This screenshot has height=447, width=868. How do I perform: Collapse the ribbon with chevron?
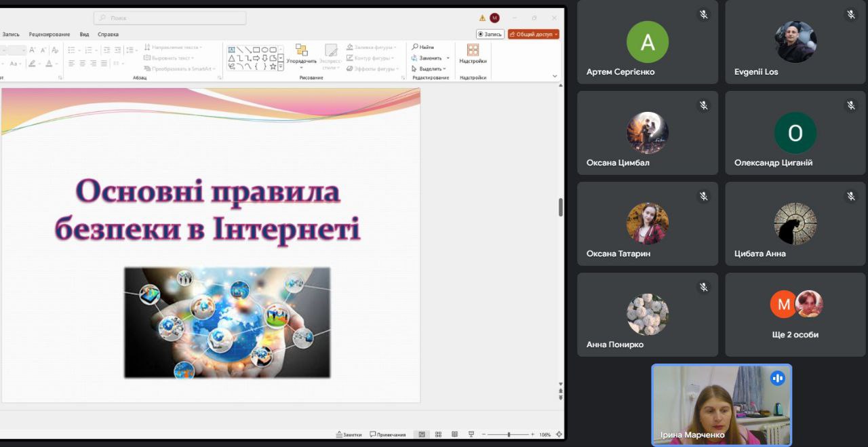[555, 76]
